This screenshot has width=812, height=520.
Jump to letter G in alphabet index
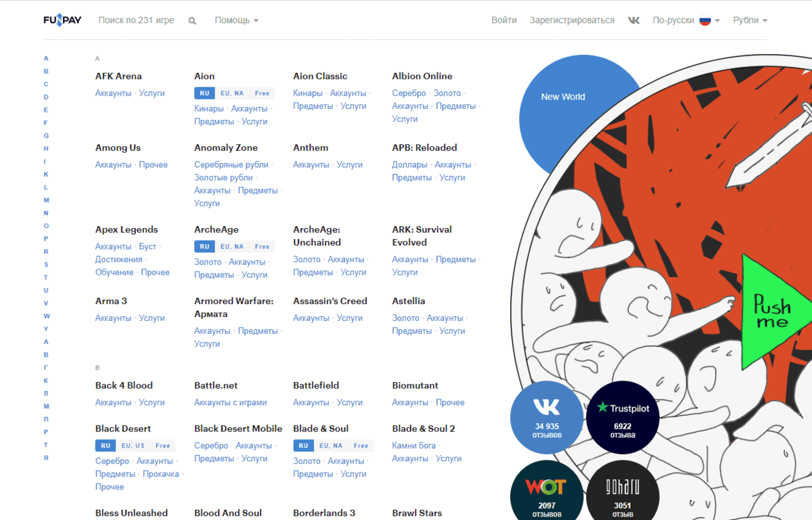tap(46, 135)
